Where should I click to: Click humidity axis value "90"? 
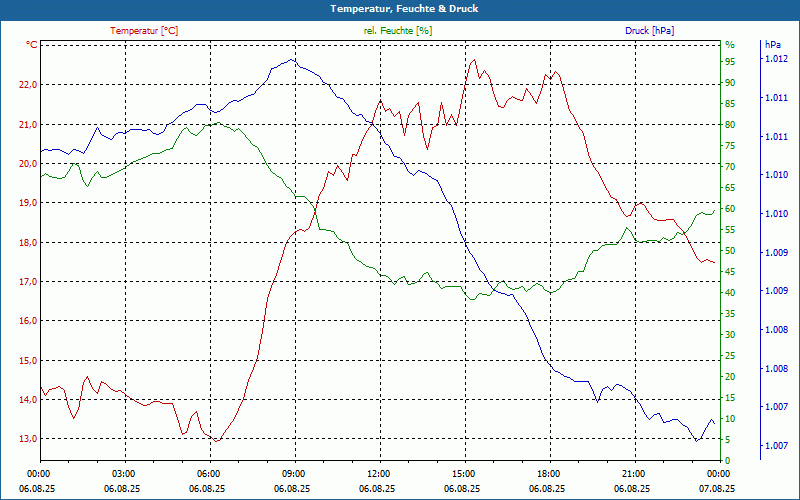[x=730, y=83]
